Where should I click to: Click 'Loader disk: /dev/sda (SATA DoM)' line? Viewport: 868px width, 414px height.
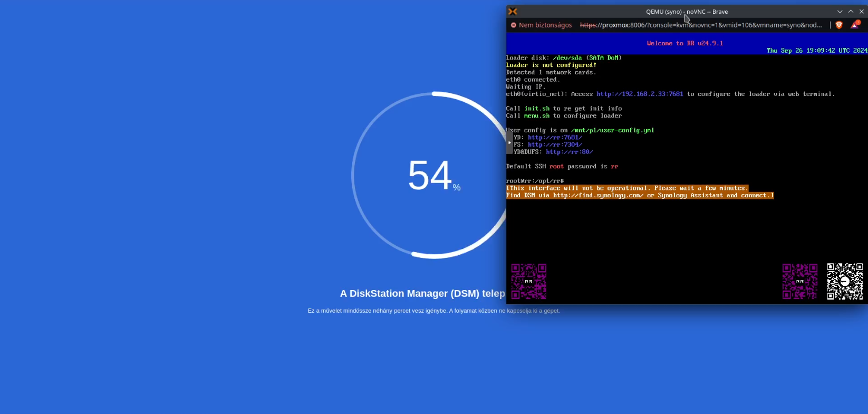pos(564,58)
